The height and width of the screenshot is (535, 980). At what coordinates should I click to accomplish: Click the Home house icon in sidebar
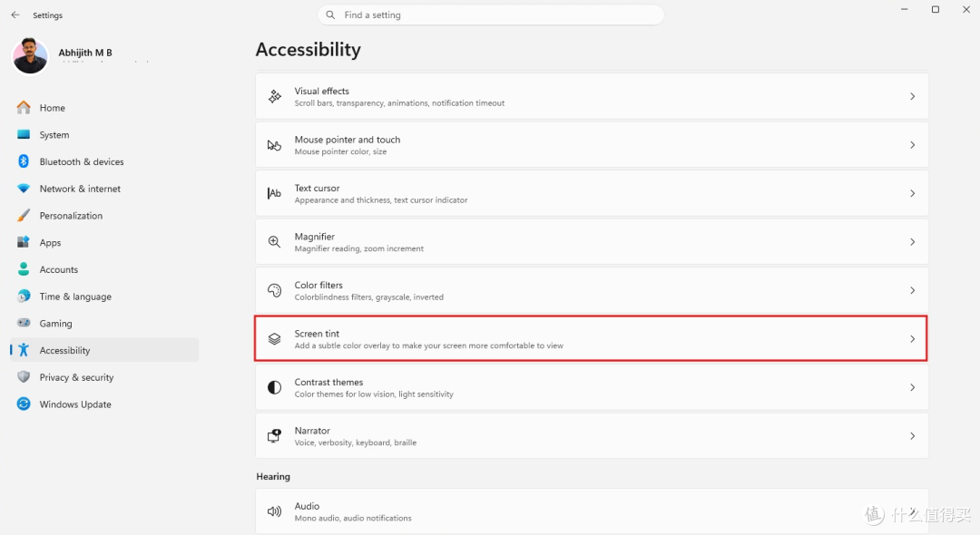coord(24,107)
